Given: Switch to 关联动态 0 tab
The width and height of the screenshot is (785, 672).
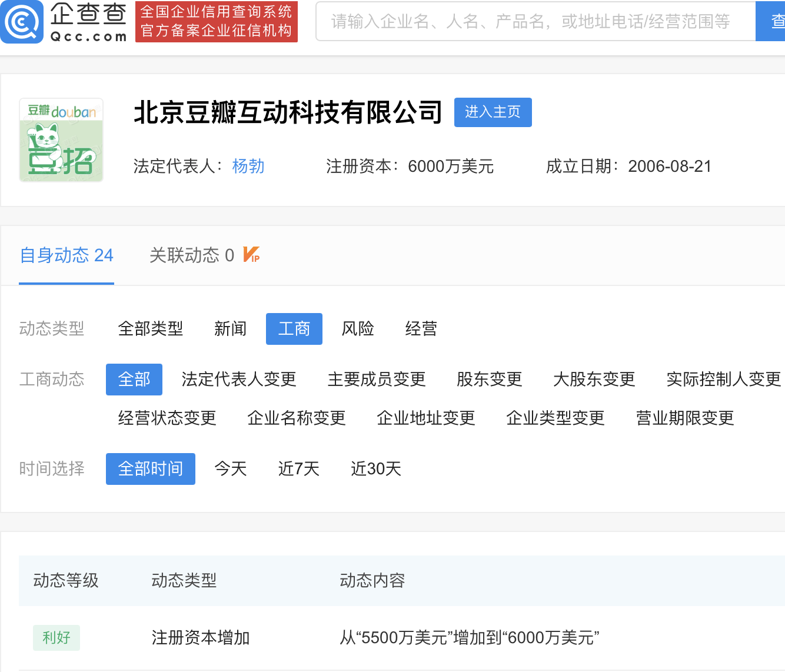Looking at the screenshot, I should point(192,255).
